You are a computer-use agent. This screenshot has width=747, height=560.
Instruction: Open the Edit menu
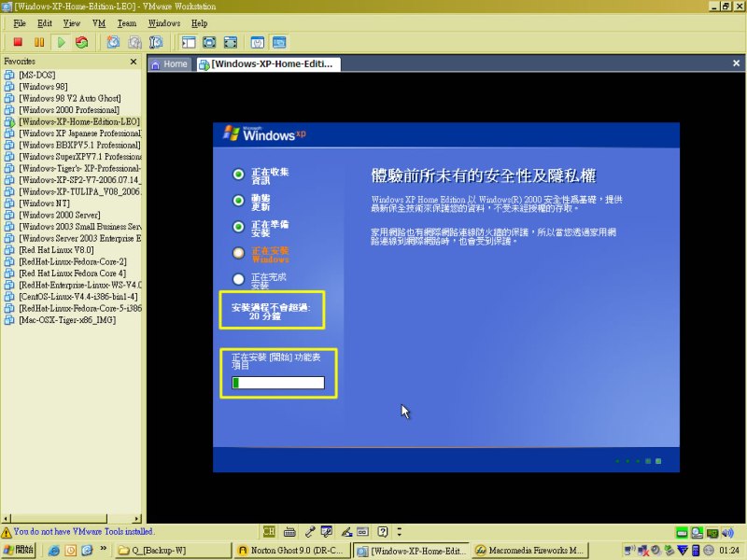click(x=45, y=23)
